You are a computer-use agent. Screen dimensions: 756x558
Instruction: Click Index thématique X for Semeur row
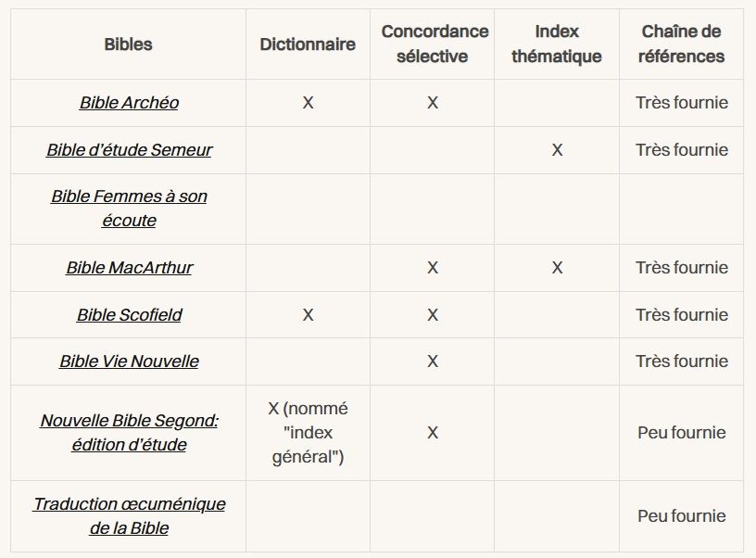(557, 150)
